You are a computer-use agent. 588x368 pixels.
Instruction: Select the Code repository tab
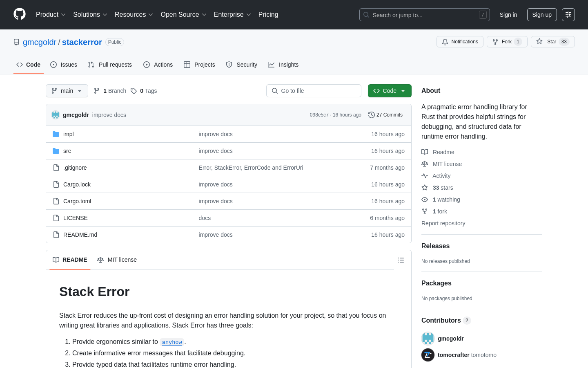coord(29,65)
